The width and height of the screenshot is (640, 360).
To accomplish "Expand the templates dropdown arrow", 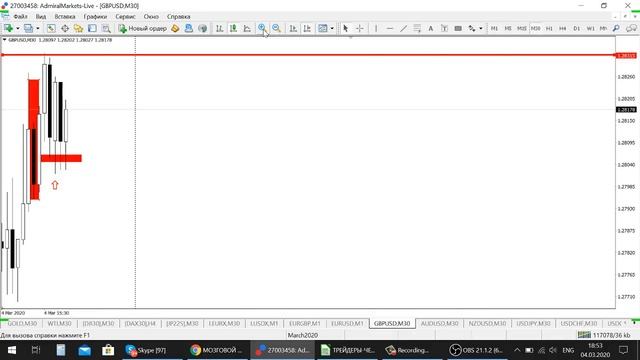I will 332,28.
